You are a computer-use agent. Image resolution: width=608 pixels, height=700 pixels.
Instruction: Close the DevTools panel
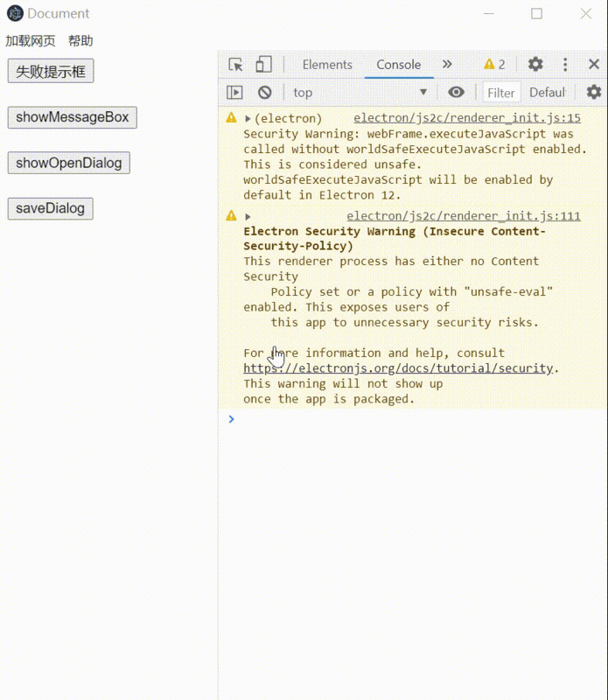point(594,64)
